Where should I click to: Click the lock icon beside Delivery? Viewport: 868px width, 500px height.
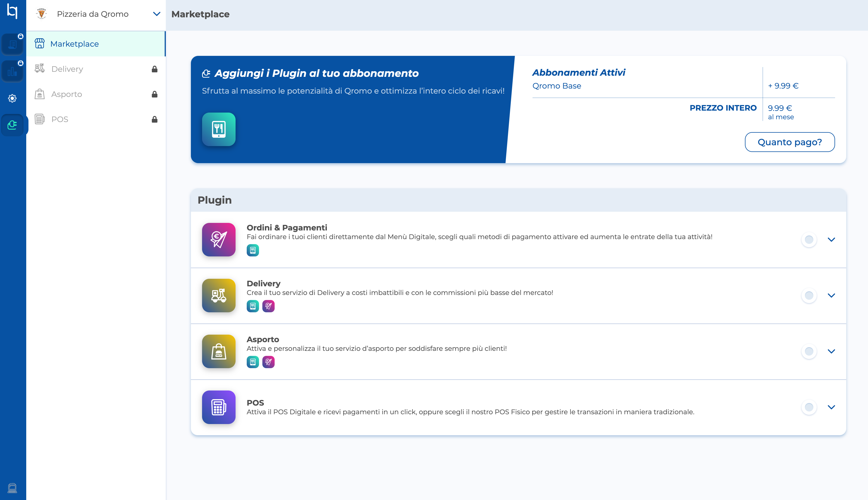click(154, 69)
